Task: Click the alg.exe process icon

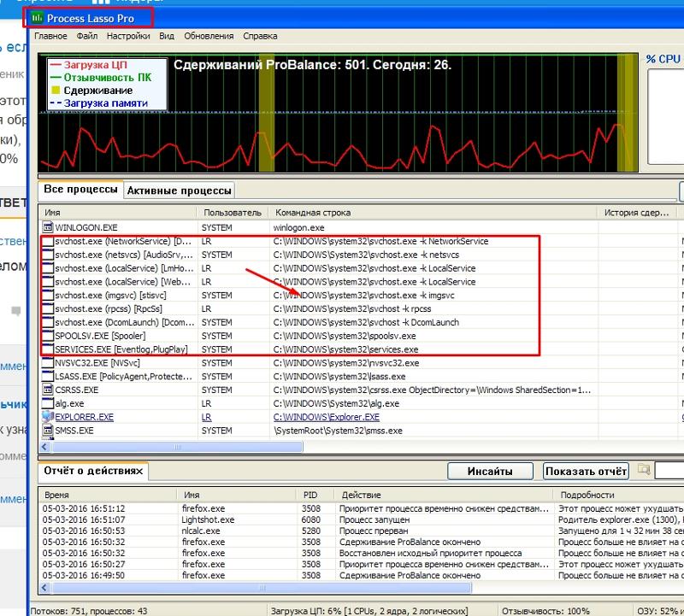Action: [x=48, y=403]
